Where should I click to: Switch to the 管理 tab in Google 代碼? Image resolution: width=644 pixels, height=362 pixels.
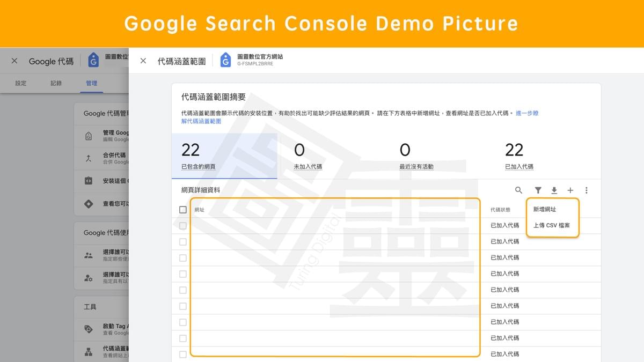(92, 83)
